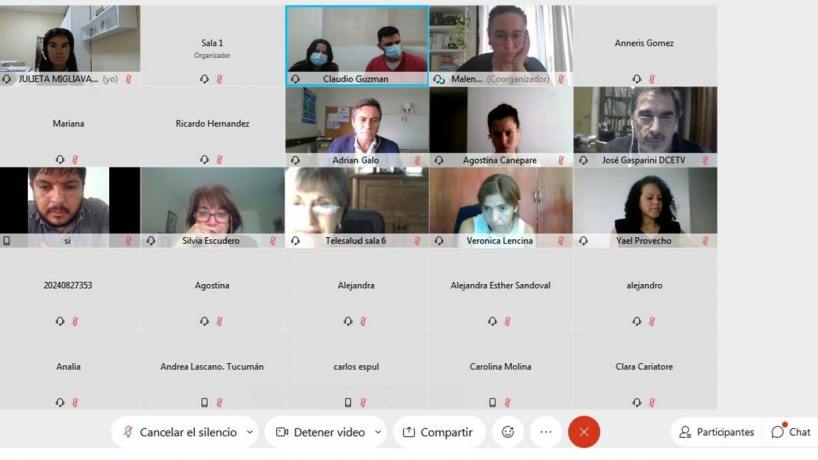Viewport: 818px width, 460px height.
Task: Open the three-dots more options menu
Action: click(x=546, y=432)
